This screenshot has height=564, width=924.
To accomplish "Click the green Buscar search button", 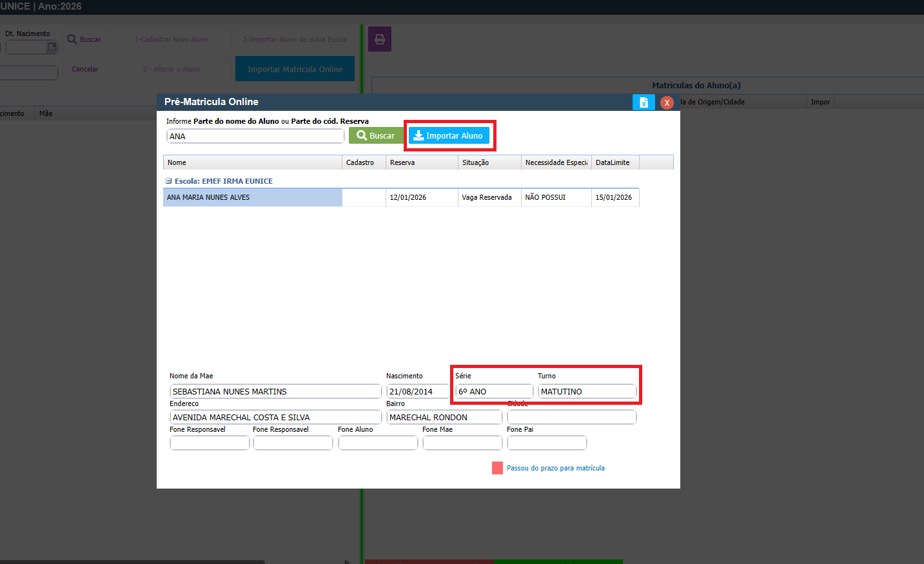I will 376,136.
